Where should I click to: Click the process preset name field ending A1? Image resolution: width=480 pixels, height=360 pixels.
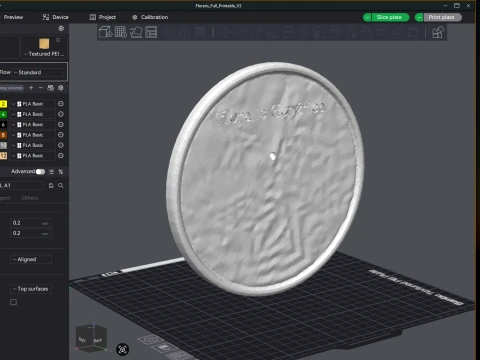click(x=22, y=185)
